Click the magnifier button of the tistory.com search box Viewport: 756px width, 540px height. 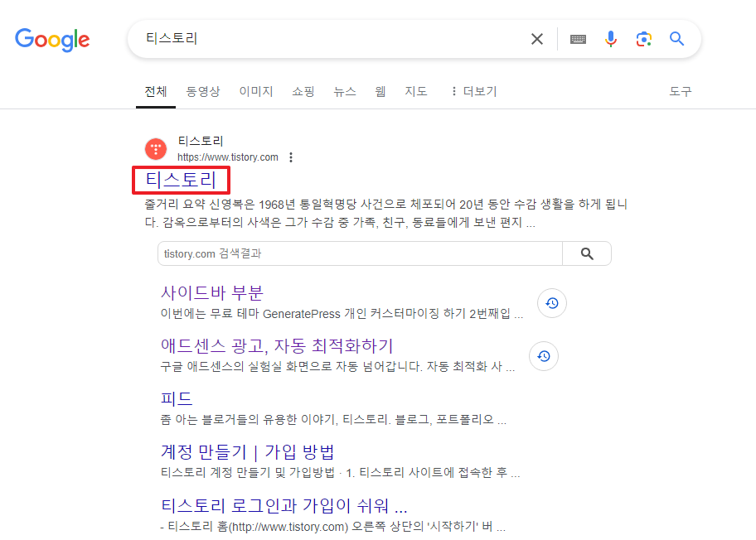587,254
